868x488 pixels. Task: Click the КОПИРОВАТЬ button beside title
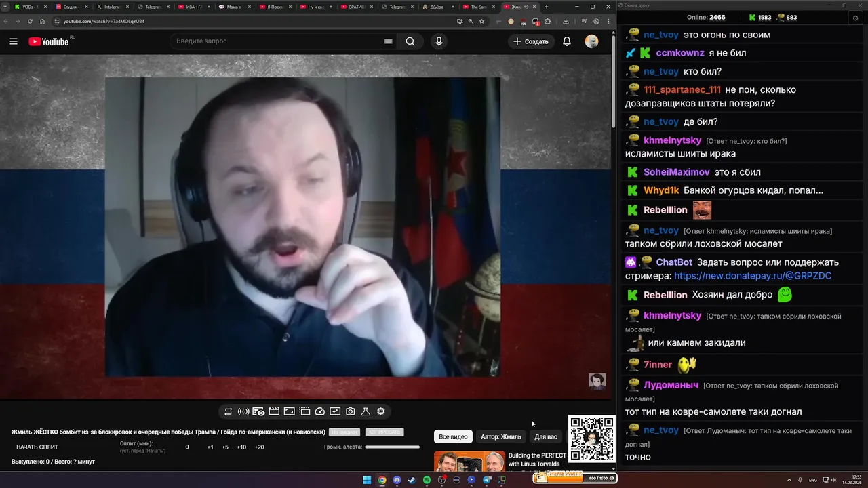tap(384, 432)
